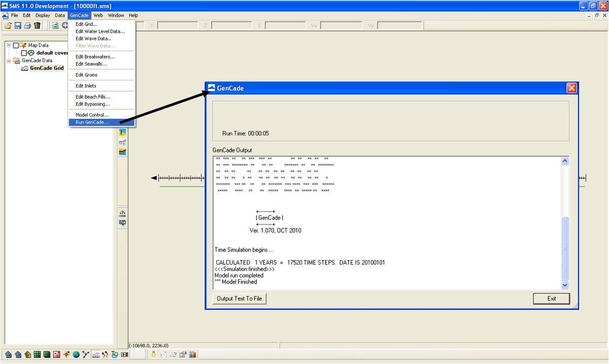
Task: Click the trash can Delete toolbar icon
Action: click(37, 25)
